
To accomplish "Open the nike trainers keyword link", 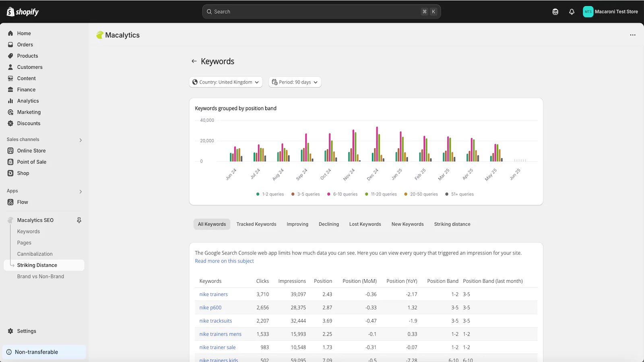I will pyautogui.click(x=213, y=294).
